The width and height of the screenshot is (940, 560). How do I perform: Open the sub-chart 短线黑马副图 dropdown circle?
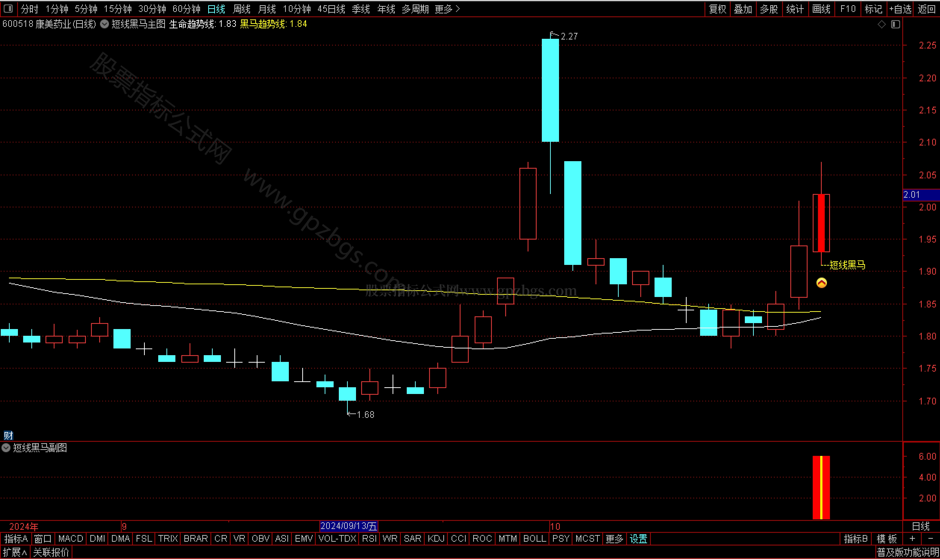[6, 448]
